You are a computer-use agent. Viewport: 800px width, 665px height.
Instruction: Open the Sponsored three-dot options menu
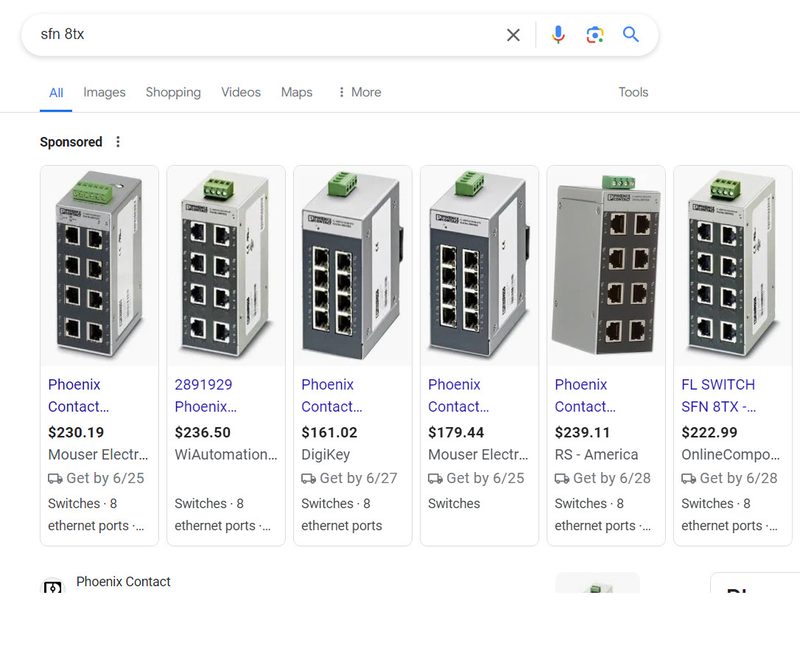(118, 142)
